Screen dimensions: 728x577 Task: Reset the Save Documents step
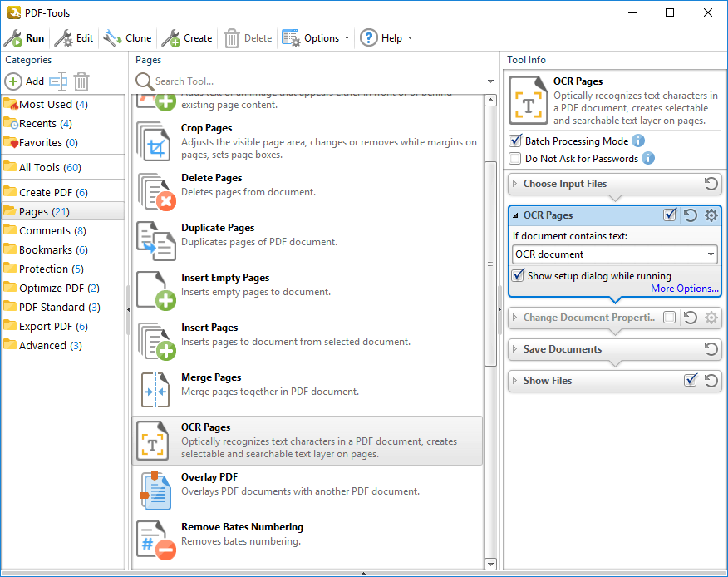pyautogui.click(x=711, y=349)
